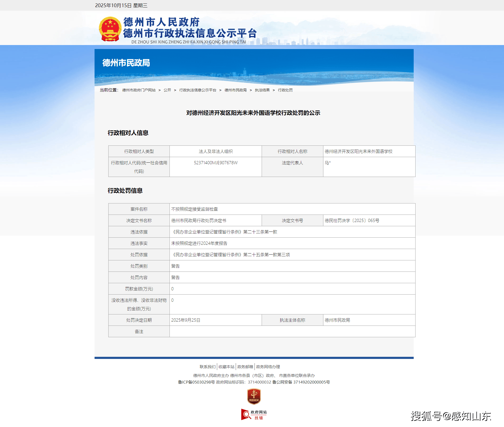504x427 pixels.
Task: Click the decision date 2025年9月25日
Action: pos(186,320)
